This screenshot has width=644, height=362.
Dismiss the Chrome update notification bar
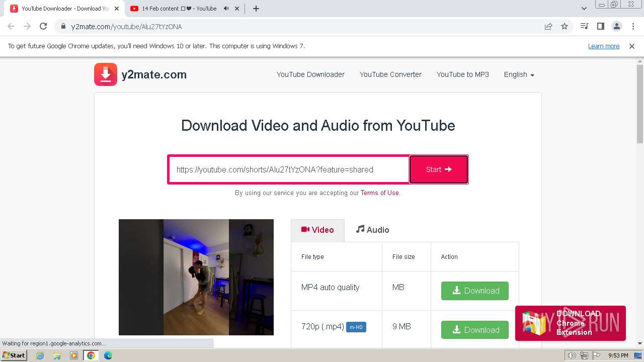click(x=632, y=46)
